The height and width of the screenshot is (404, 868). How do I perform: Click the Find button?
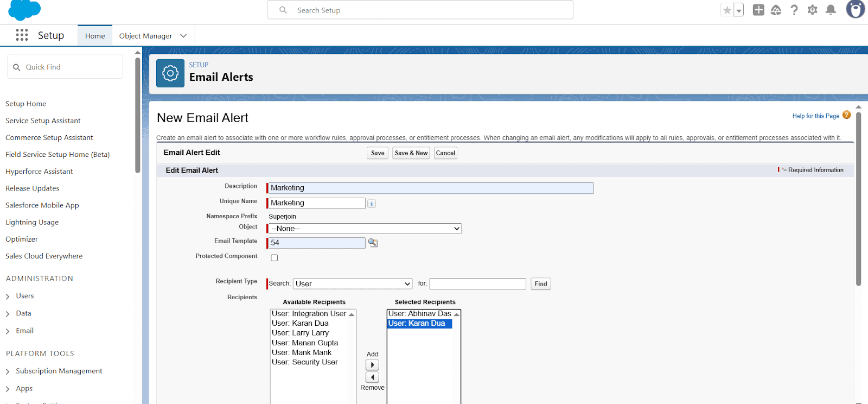(541, 284)
